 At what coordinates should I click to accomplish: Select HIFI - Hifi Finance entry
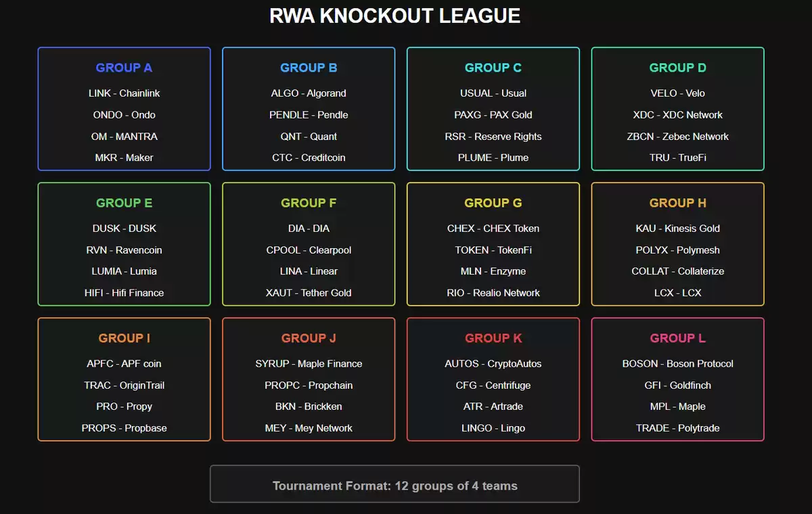124,293
